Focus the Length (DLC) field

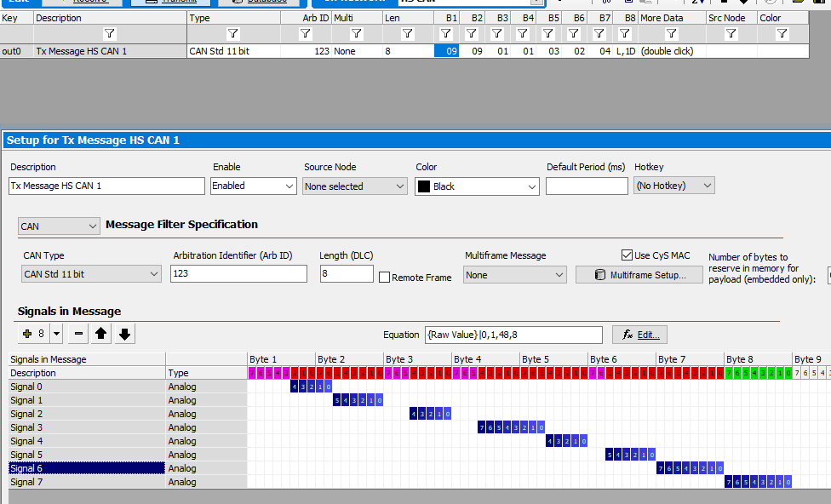point(347,273)
